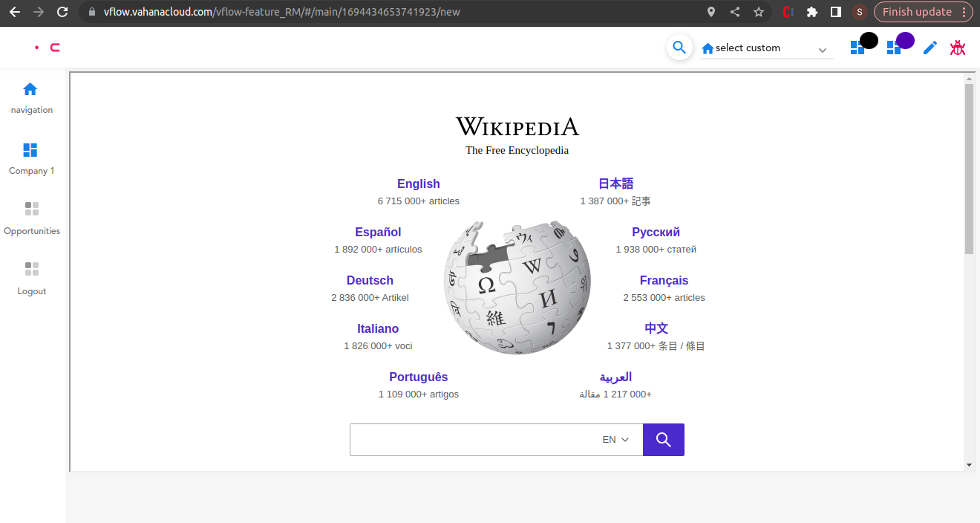Reload the page with refresh icon

pyautogui.click(x=62, y=12)
